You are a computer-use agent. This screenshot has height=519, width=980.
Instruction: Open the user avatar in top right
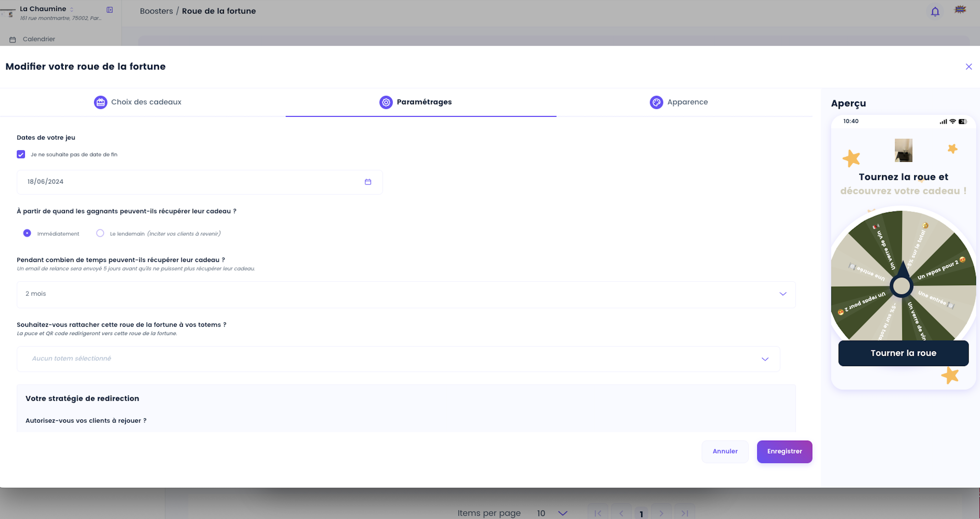pyautogui.click(x=960, y=10)
